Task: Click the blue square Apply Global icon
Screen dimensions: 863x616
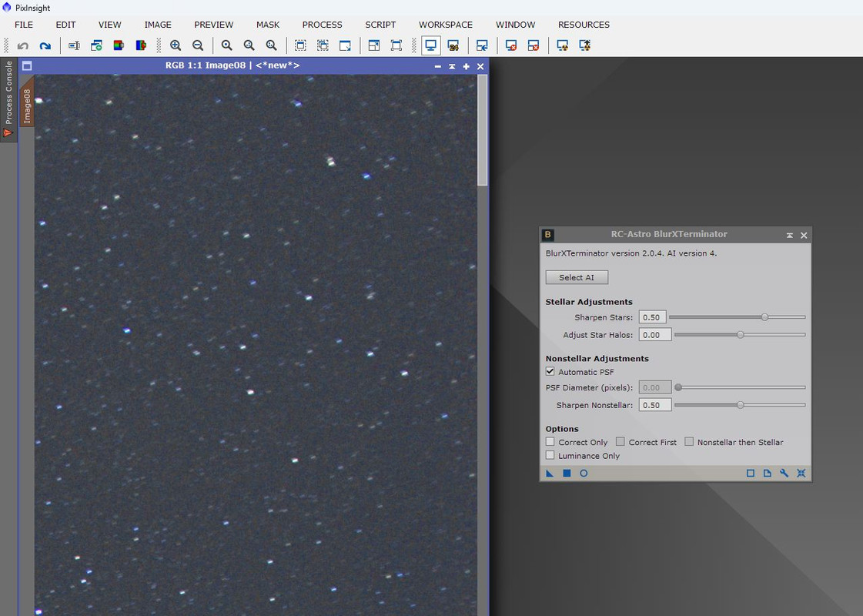Action: pyautogui.click(x=567, y=474)
